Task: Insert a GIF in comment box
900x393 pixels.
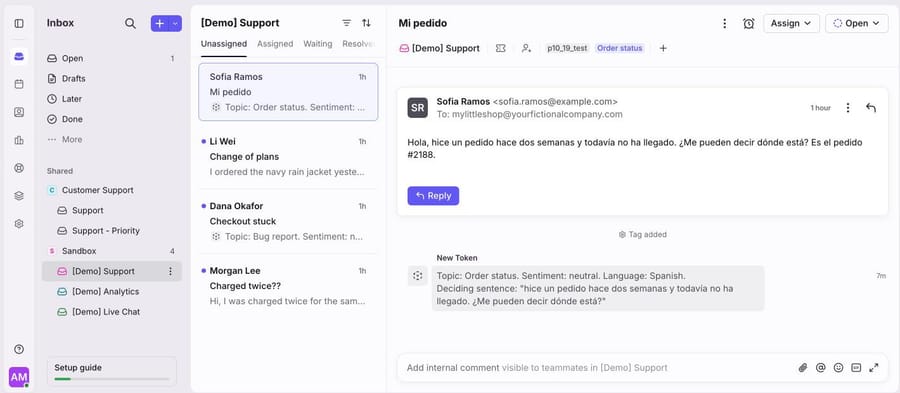Action: pyautogui.click(x=856, y=368)
